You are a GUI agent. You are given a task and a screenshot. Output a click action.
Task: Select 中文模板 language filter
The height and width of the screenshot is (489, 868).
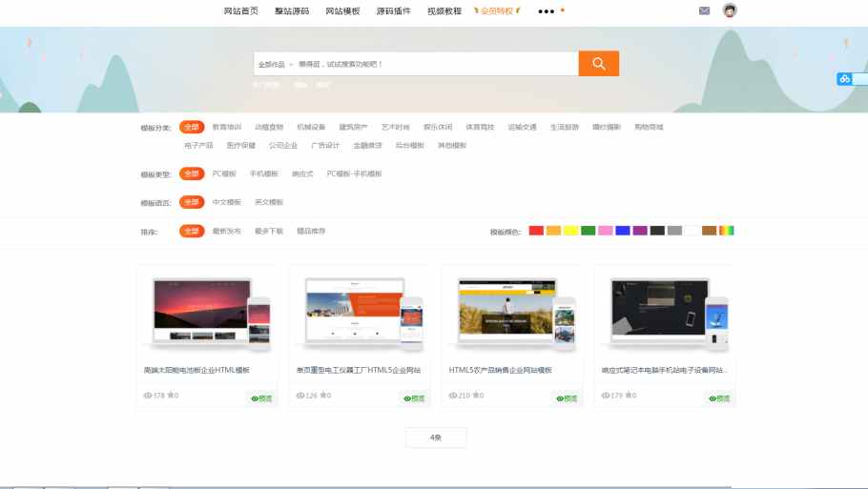coord(226,202)
